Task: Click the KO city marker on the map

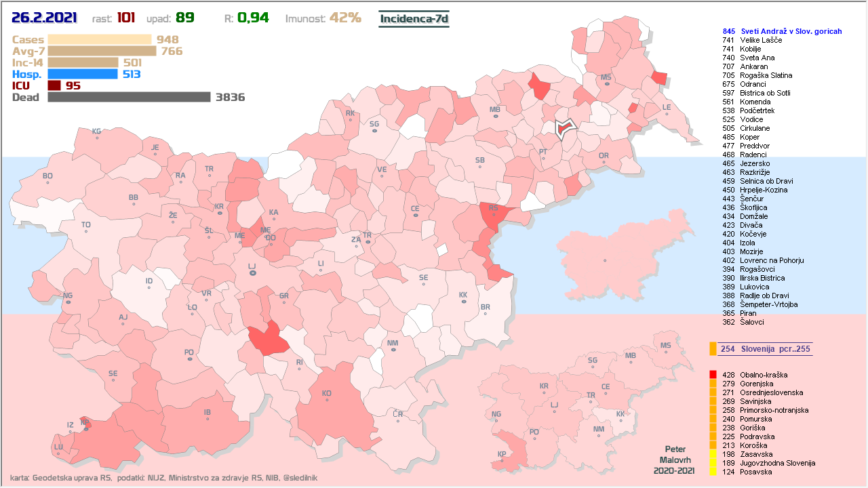Action: (x=327, y=399)
